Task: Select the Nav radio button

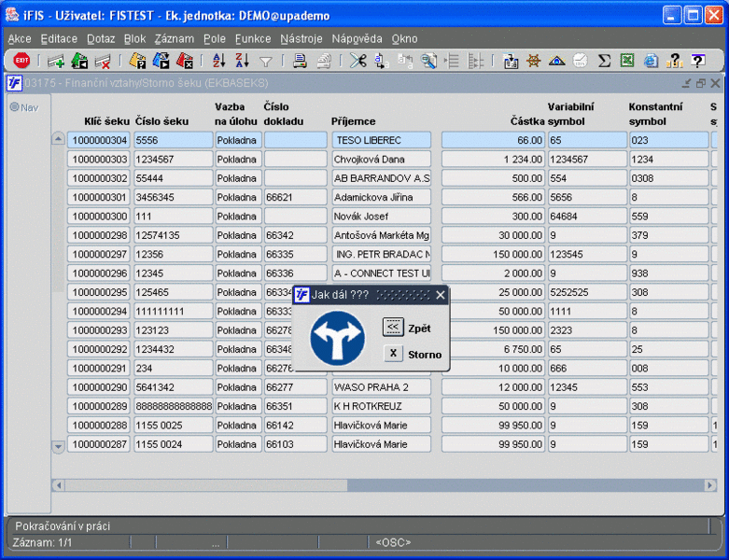Action: click(14, 107)
